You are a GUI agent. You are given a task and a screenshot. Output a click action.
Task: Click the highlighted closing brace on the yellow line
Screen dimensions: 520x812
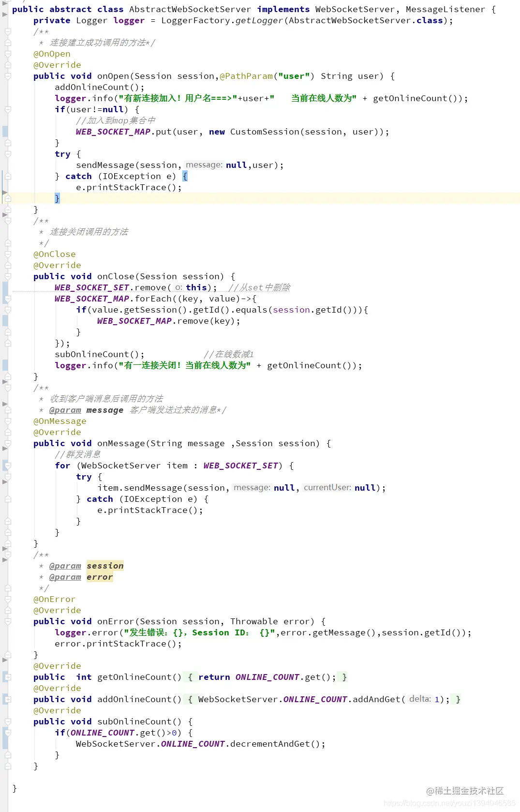pos(57,198)
